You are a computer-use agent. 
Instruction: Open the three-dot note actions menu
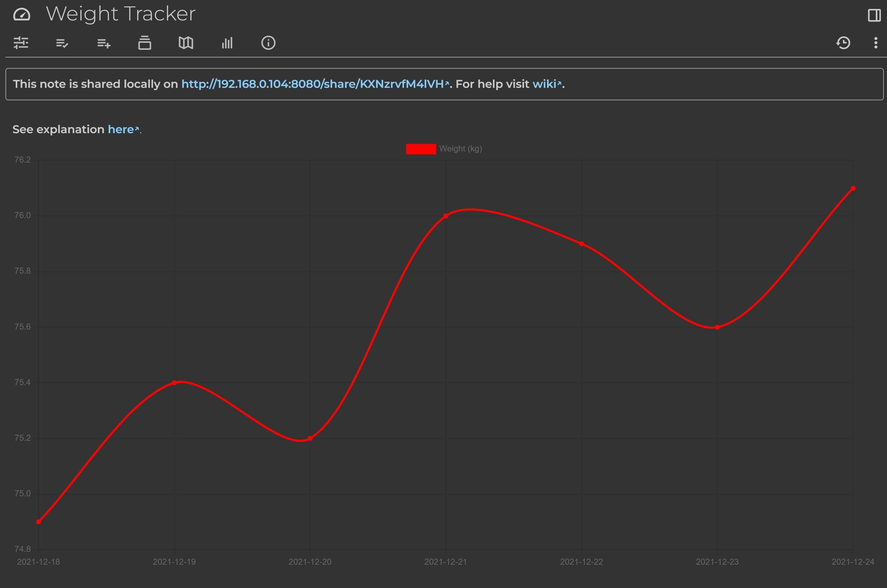coord(876,43)
